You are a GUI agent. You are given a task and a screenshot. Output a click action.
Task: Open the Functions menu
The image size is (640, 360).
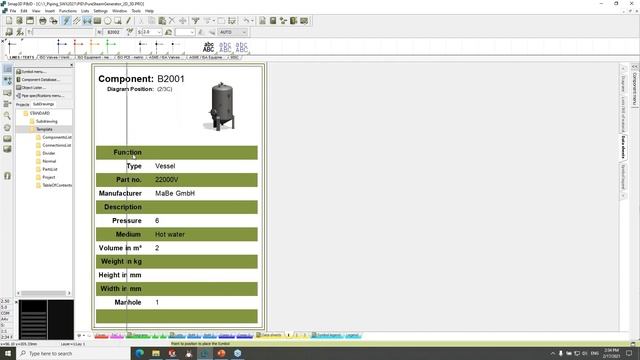67,11
